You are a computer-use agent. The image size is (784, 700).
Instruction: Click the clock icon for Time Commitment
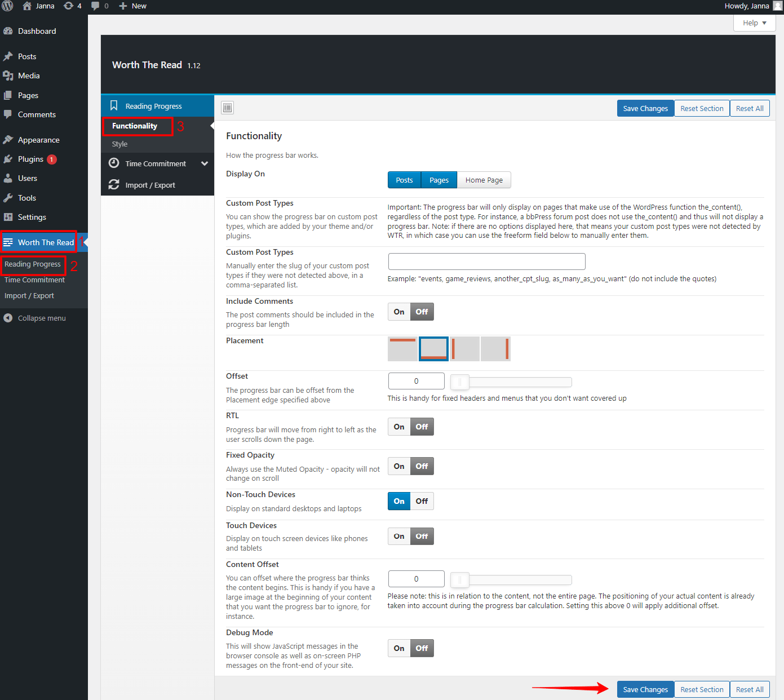coord(114,163)
